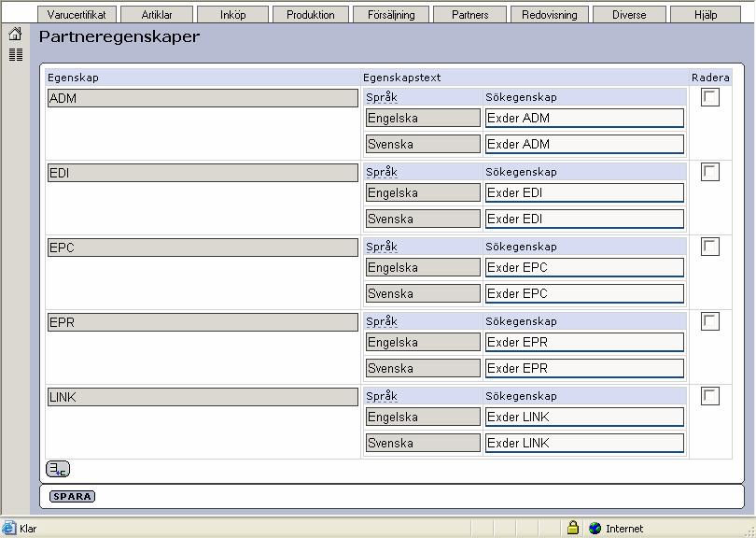This screenshot has width=756, height=538.
Task: Focus the Svenska Exder LINK field
Action: (584, 443)
